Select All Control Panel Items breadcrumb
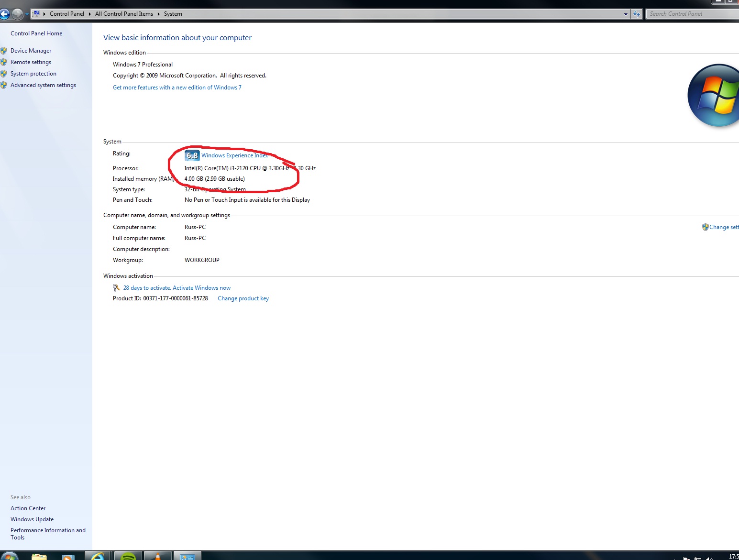The width and height of the screenshot is (739, 560). click(x=124, y=14)
